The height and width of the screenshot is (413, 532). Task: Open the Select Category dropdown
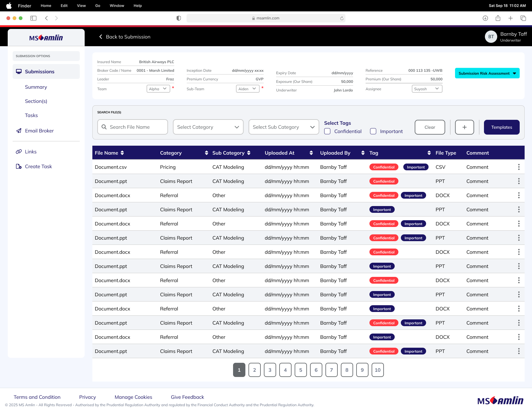tap(208, 127)
